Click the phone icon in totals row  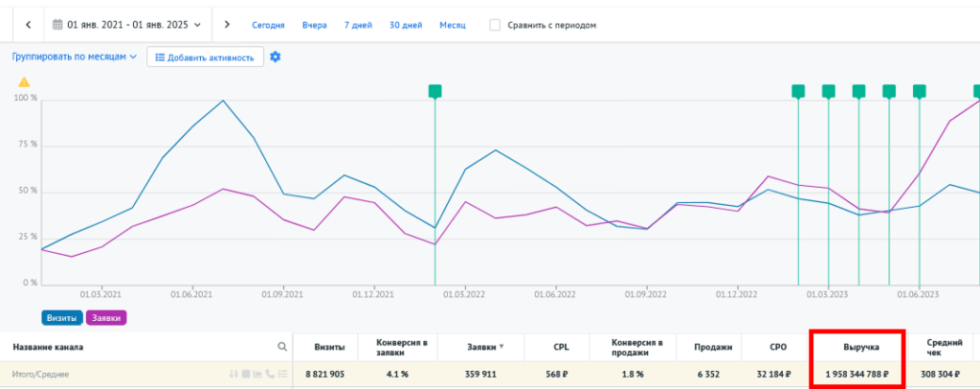tap(269, 375)
